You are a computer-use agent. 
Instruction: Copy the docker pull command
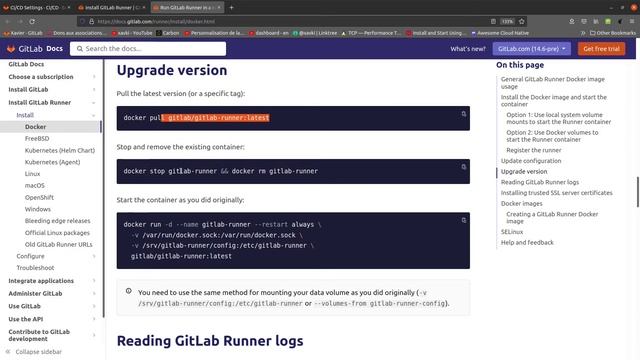(464, 114)
